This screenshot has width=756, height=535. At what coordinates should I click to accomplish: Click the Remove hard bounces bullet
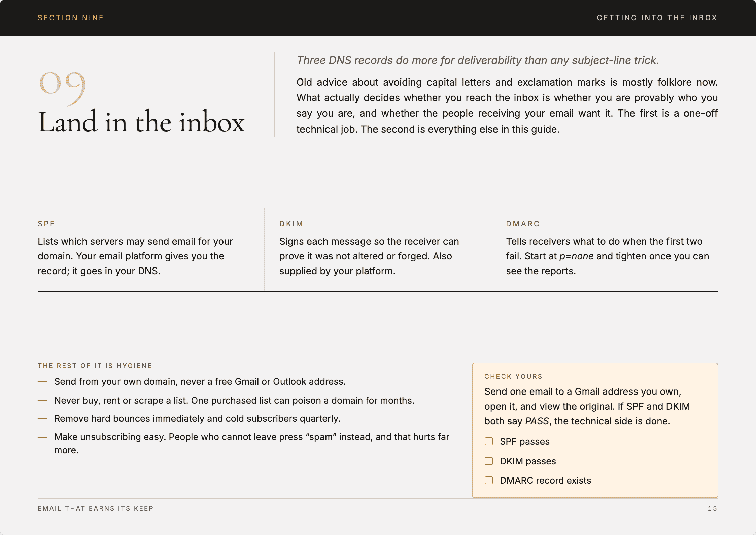197,418
